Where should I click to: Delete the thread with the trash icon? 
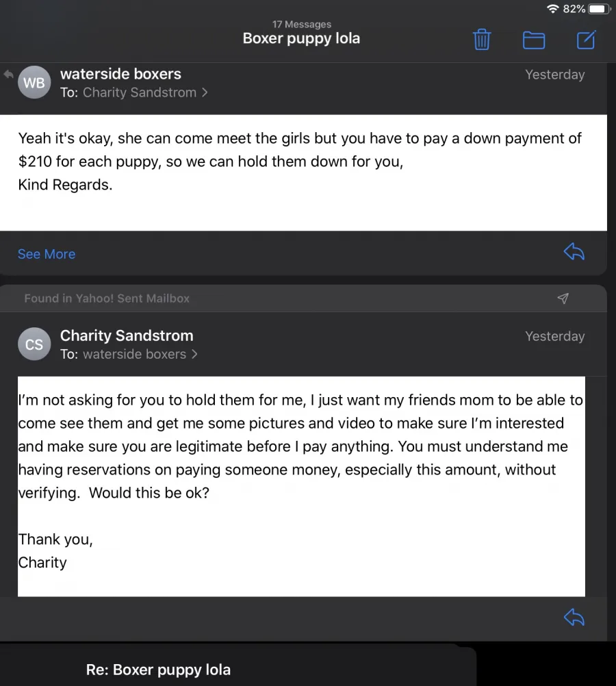coord(482,40)
